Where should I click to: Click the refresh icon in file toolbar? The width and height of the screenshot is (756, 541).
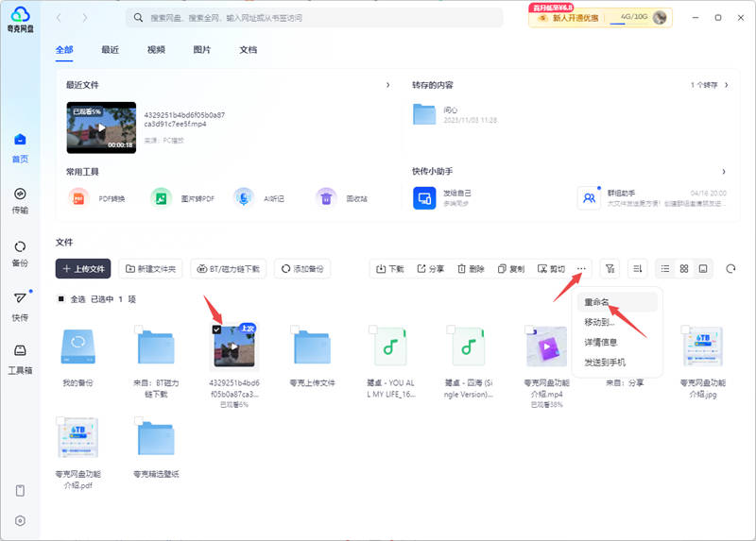pos(730,269)
